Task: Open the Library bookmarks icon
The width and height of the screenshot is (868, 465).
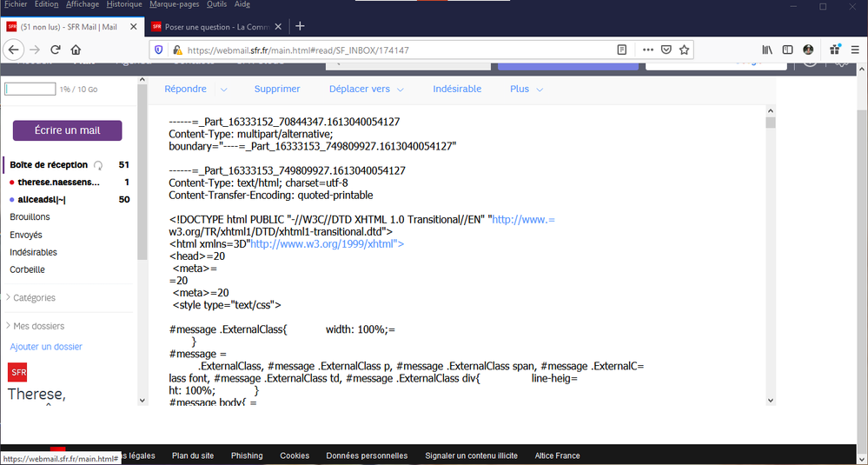Action: point(767,50)
